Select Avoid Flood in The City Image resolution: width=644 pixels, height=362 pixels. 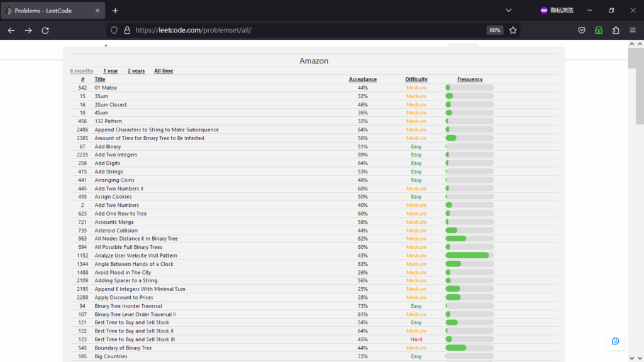(123, 273)
